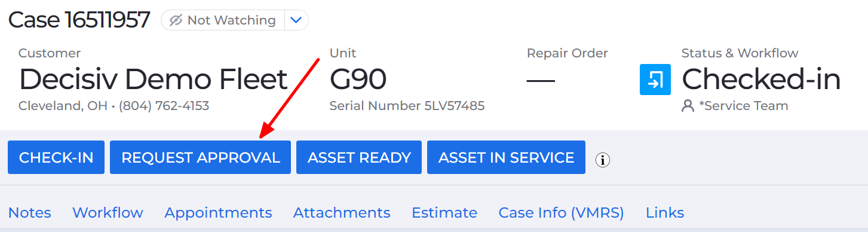Open the Notes tab
The image size is (868, 232).
30,212
